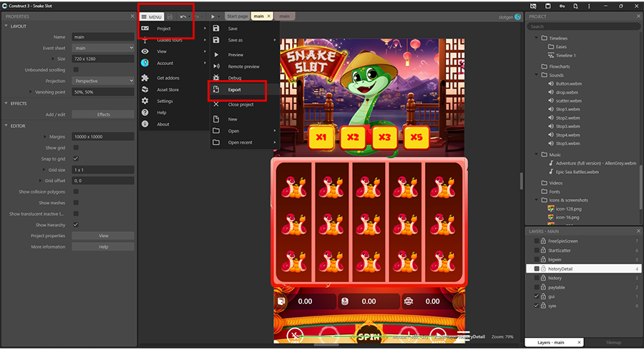Toggle visibility of FreeSpinScreen layer

[537, 241]
